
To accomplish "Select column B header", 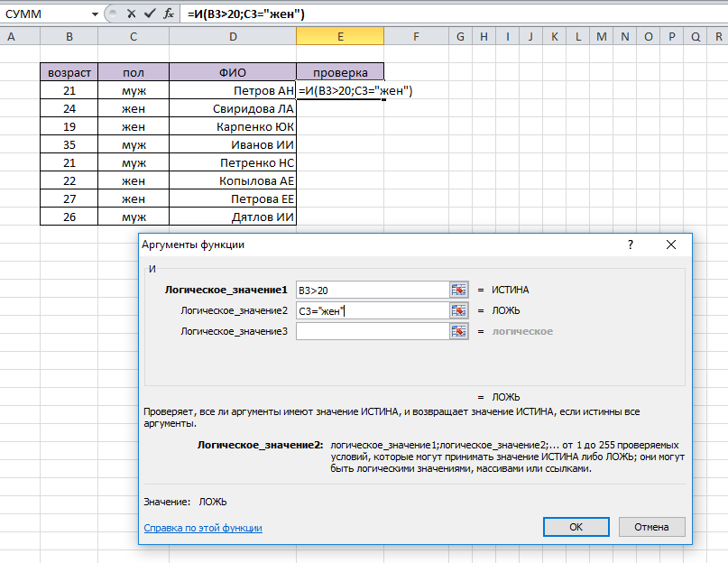I will click(x=69, y=36).
